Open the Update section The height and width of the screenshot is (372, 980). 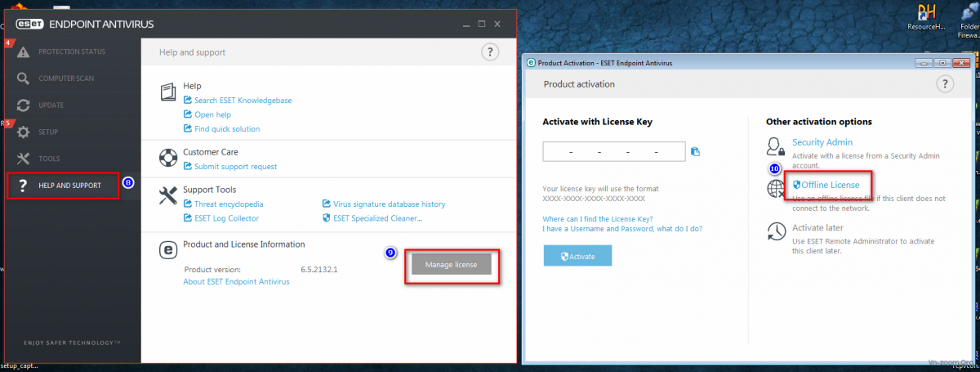pyautogui.click(x=51, y=105)
